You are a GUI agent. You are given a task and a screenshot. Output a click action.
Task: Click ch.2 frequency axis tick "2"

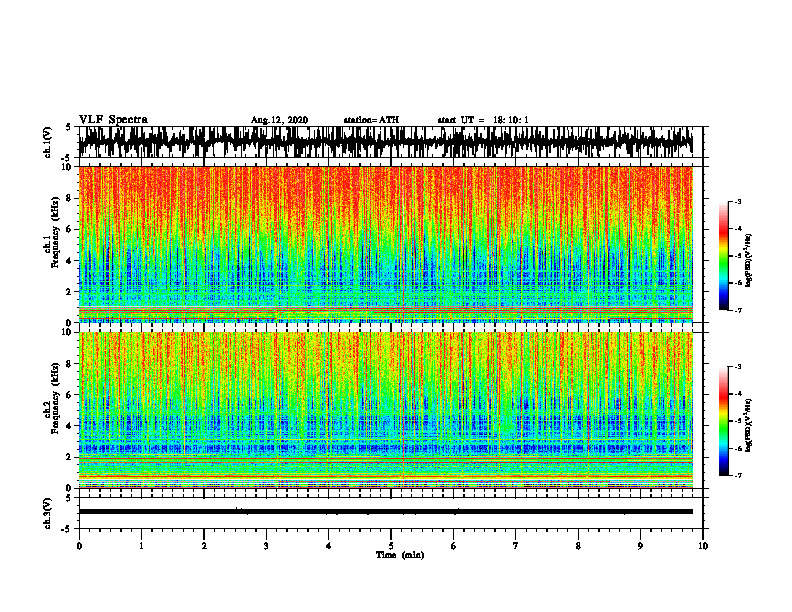tap(70, 457)
